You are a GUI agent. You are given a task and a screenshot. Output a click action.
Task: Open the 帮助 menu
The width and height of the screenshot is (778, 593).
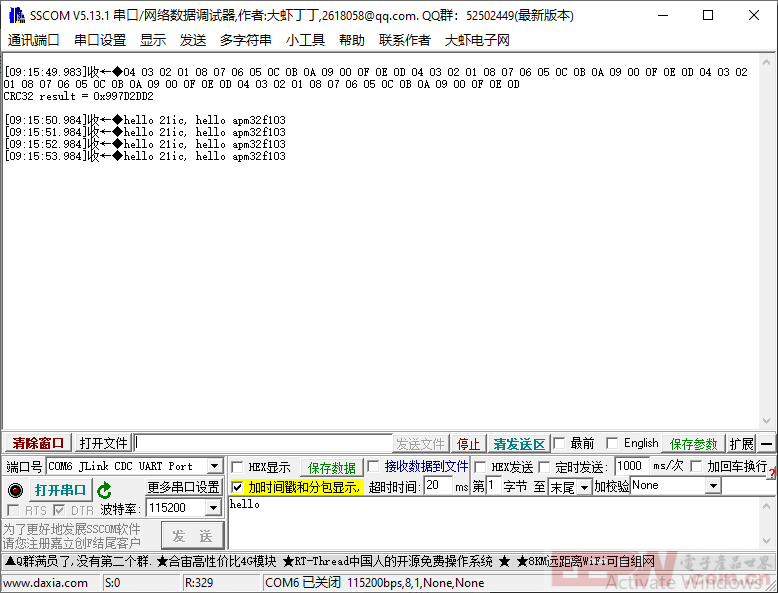coord(352,40)
